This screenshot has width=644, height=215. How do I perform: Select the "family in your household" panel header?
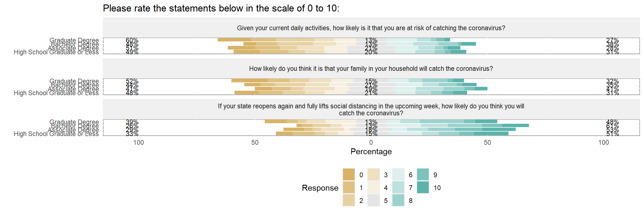pyautogui.click(x=371, y=69)
